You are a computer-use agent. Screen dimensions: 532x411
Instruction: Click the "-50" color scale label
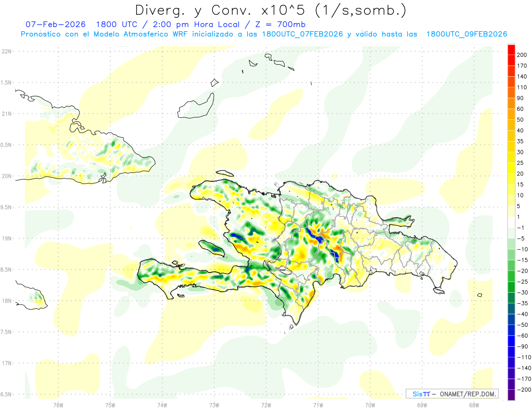point(523,325)
